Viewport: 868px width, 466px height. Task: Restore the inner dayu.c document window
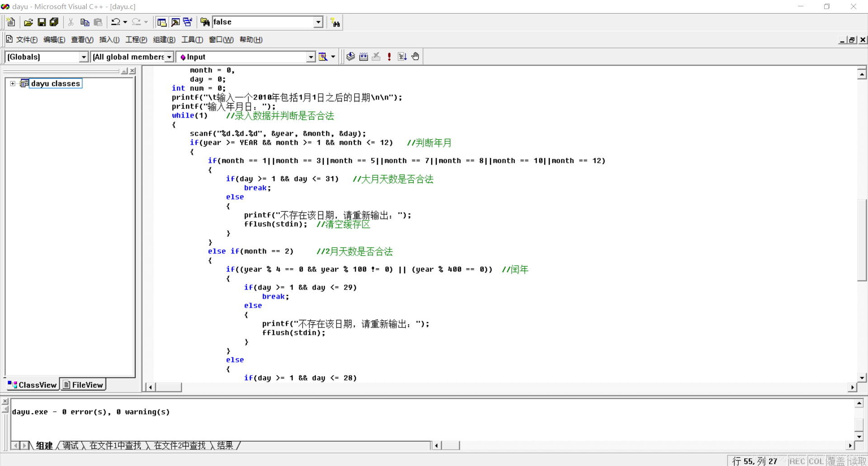852,40
